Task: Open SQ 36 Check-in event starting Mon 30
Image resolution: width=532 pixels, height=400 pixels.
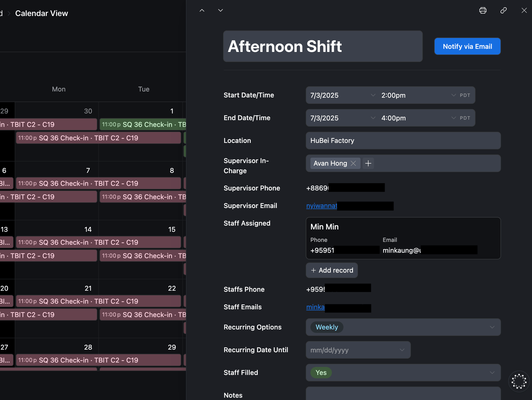Action: tap(98, 138)
